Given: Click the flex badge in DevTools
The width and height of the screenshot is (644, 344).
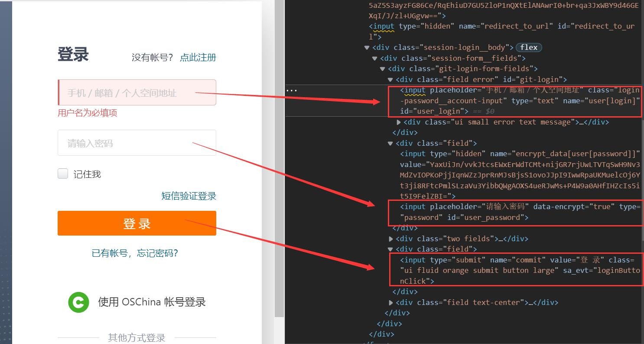Looking at the screenshot, I should tap(529, 48).
